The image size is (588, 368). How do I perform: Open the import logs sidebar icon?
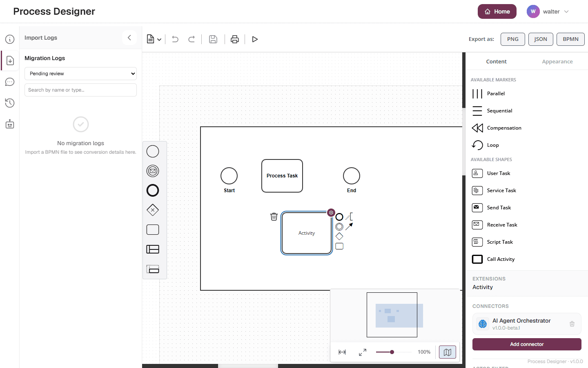[x=10, y=61]
